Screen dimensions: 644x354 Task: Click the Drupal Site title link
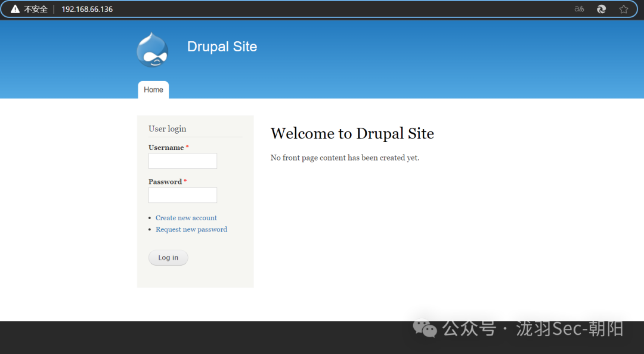[222, 47]
